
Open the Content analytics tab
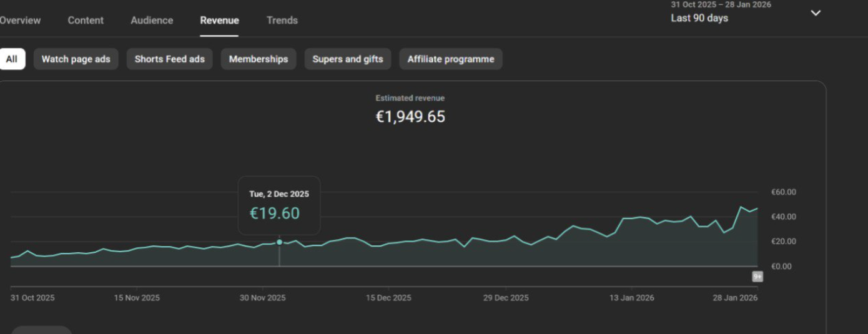(x=86, y=20)
